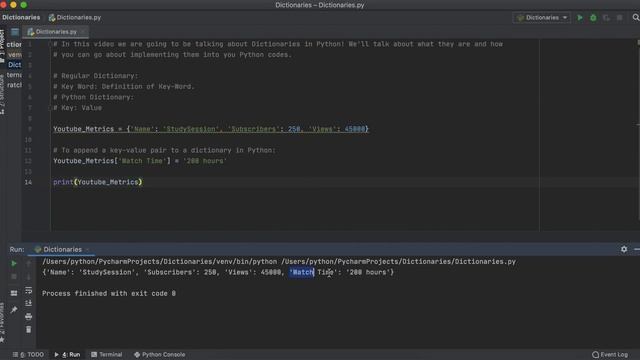Click Dictionaries project breadcrumb
This screenshot has width=640, height=360.
21,18
